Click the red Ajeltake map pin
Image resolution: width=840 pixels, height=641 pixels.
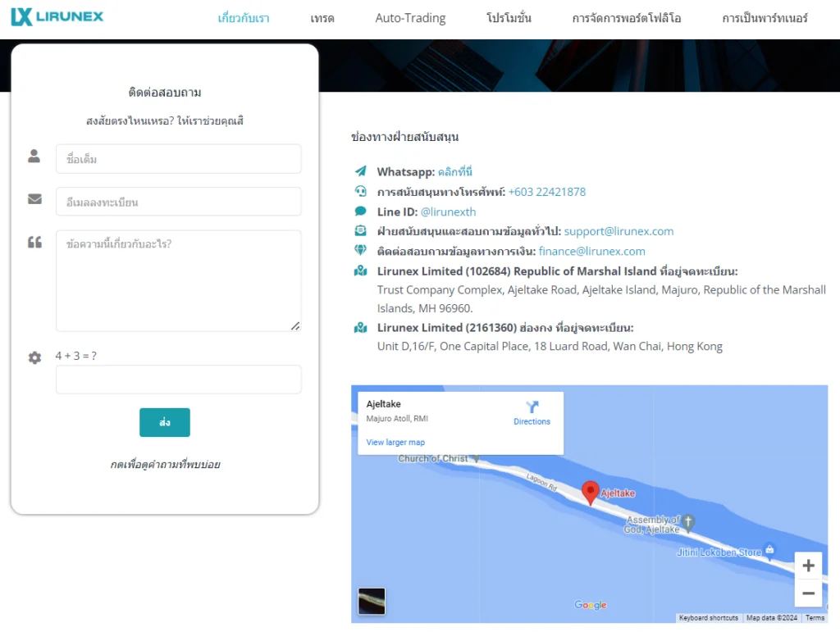(x=591, y=493)
